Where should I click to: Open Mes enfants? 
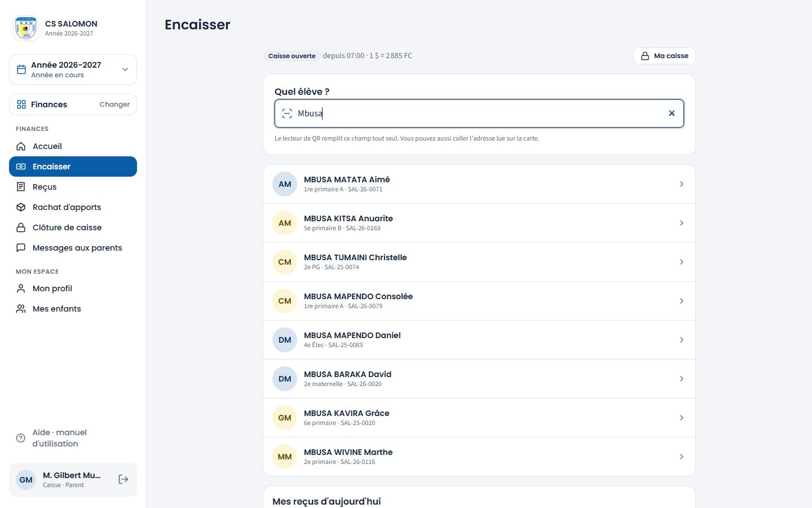pos(73,309)
